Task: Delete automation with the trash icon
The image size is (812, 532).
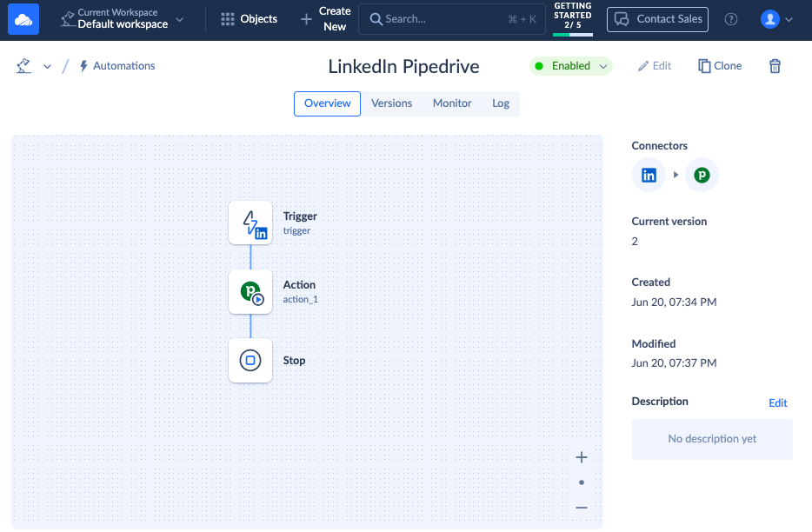Action: tap(775, 66)
